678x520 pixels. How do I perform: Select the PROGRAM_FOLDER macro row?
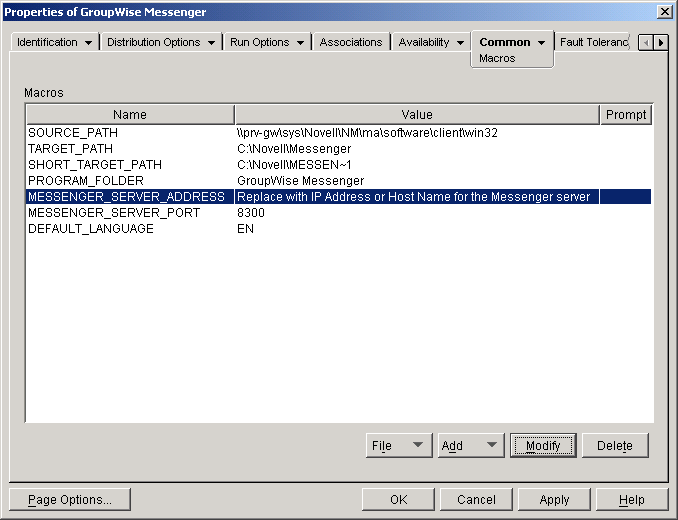339,181
